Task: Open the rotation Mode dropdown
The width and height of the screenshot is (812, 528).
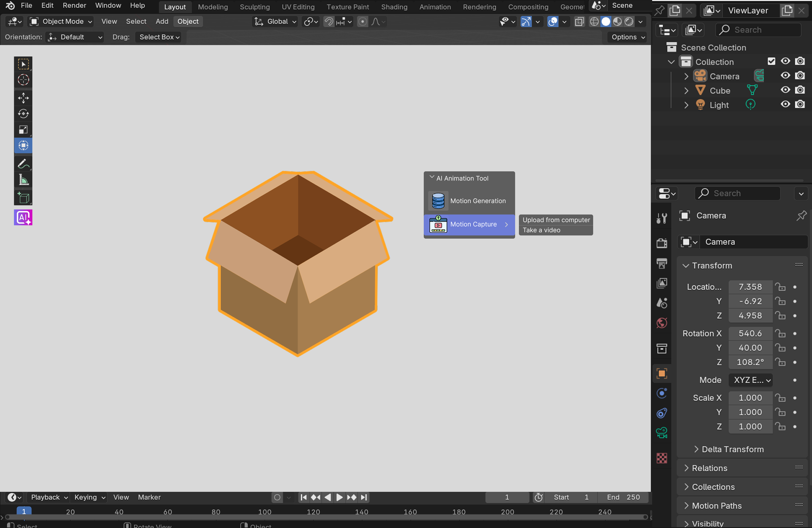Action: [x=750, y=380]
